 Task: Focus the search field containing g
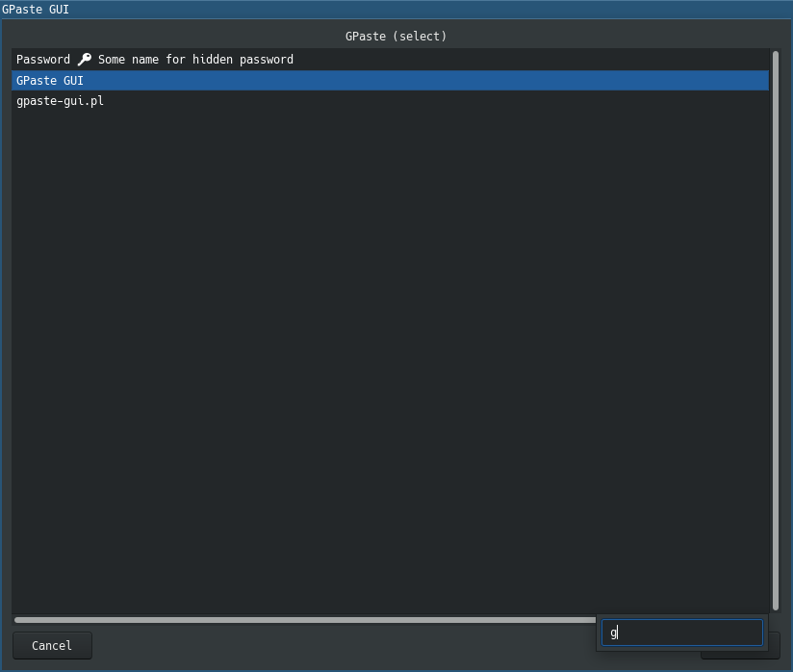pyautogui.click(x=681, y=633)
